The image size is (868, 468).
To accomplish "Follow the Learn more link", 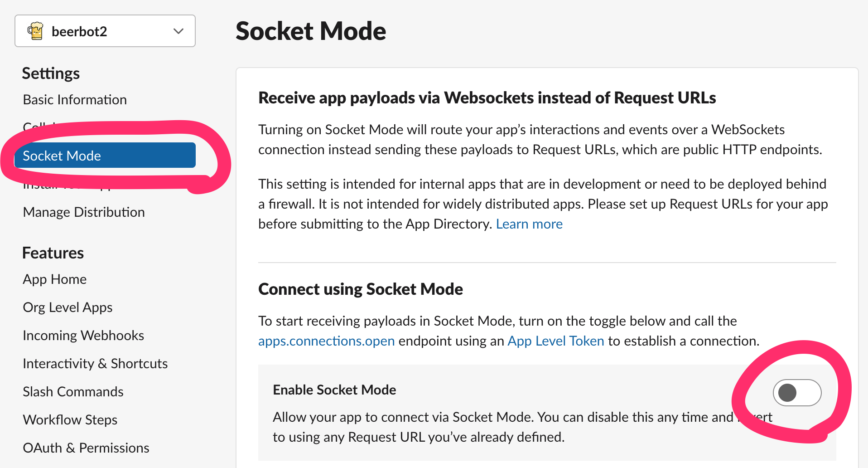I will (x=529, y=224).
